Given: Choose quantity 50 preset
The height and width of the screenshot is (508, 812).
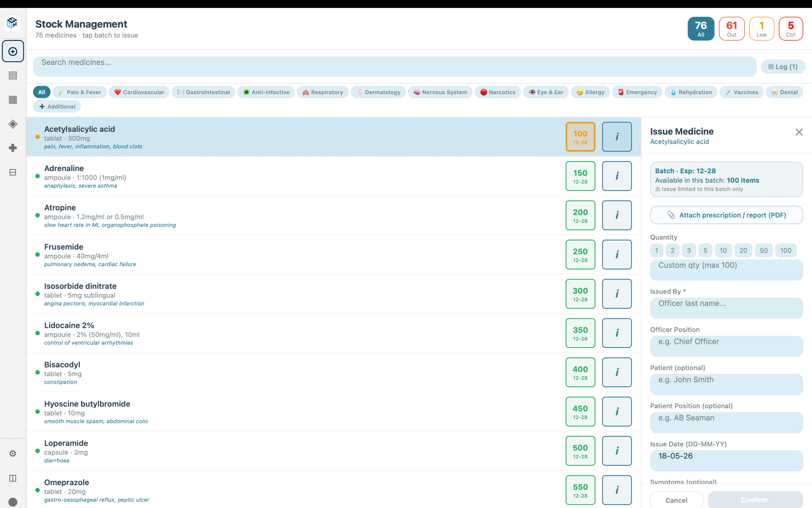Looking at the screenshot, I should tap(763, 250).
